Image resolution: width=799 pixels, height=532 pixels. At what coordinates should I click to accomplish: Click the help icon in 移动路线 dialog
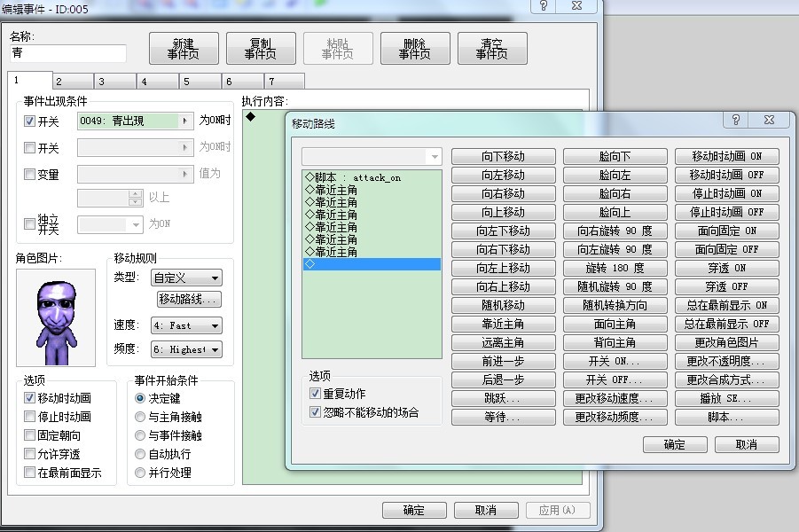coord(735,120)
